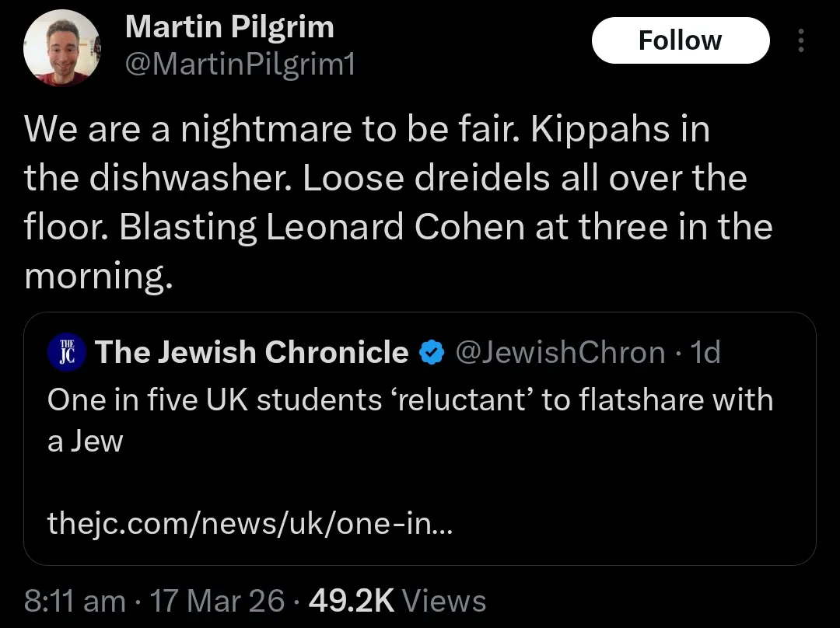840x628 pixels.
Task: Click The Jewish Chronicle JC logo avatar
Action: click(x=67, y=352)
